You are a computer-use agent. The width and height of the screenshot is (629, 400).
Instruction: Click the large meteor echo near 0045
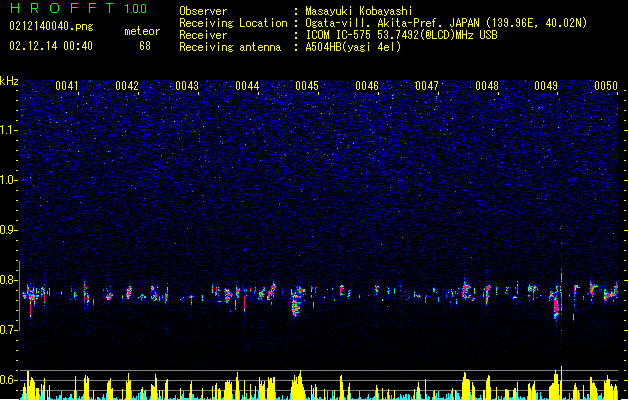(x=297, y=301)
